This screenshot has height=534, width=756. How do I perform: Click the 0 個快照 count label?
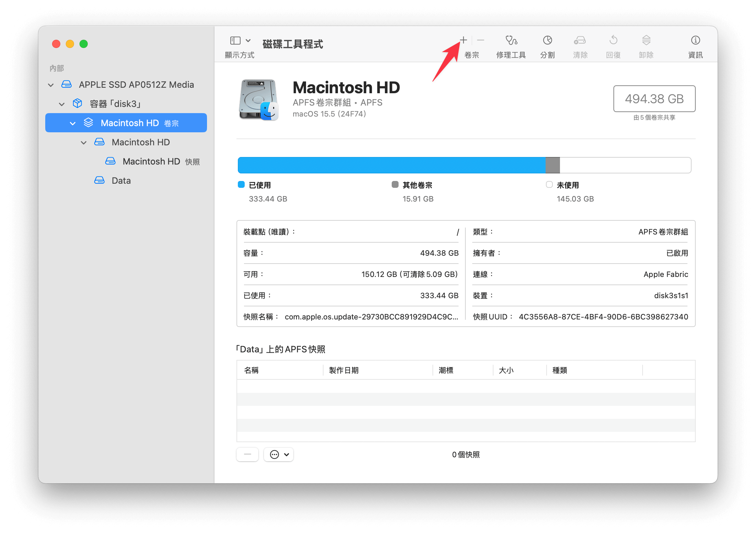tap(466, 454)
